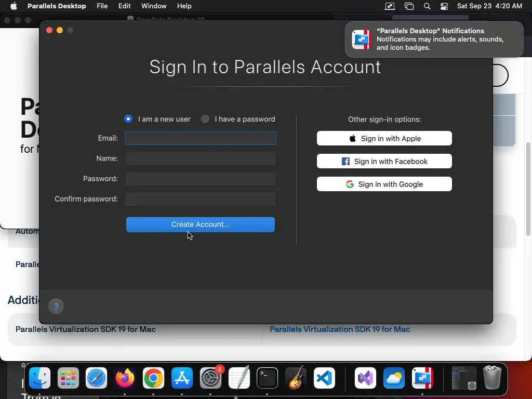The width and height of the screenshot is (532, 399).
Task: Open the Help menu
Action: coord(184,6)
